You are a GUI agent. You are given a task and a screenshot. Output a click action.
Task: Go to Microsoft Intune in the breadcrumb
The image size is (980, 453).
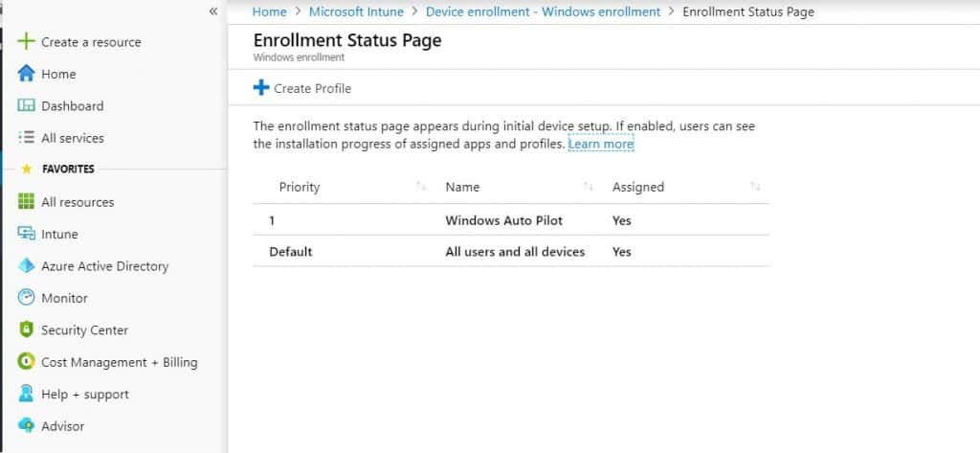click(356, 11)
